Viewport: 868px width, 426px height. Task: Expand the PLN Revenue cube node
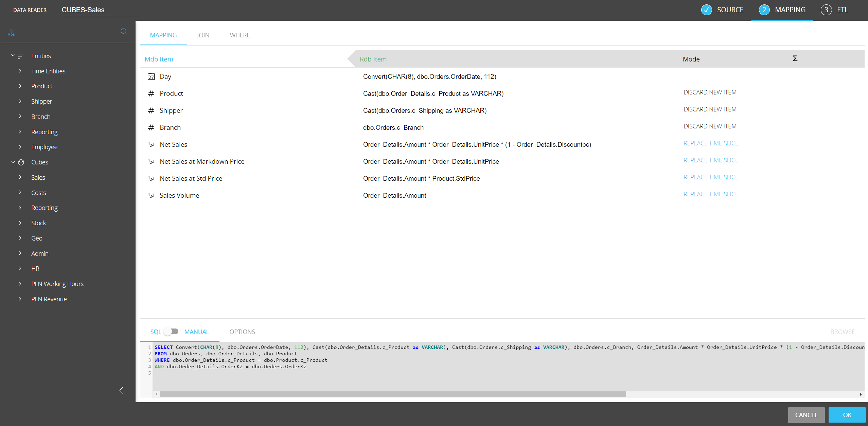(x=20, y=299)
